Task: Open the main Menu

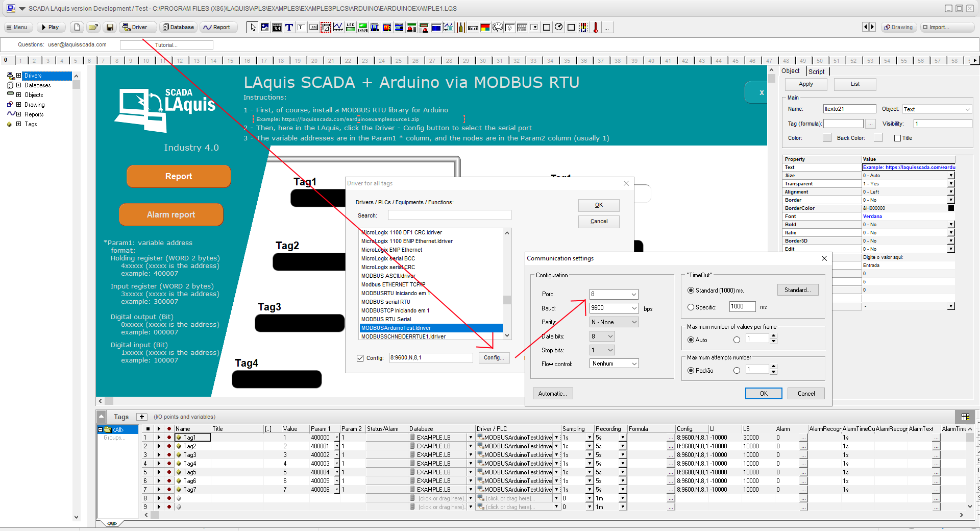Action: pos(17,27)
